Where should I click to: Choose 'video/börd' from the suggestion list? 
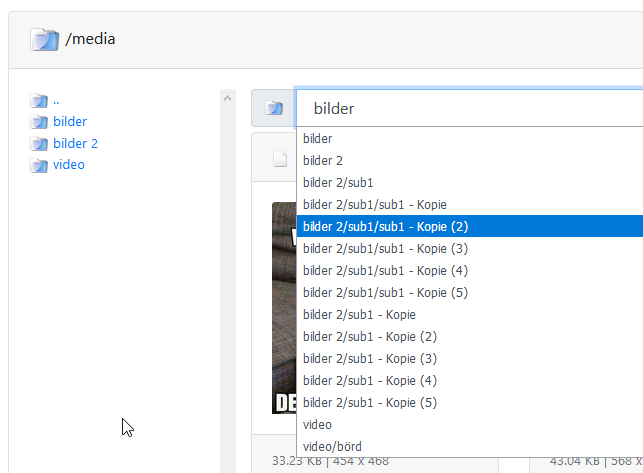coord(470,446)
